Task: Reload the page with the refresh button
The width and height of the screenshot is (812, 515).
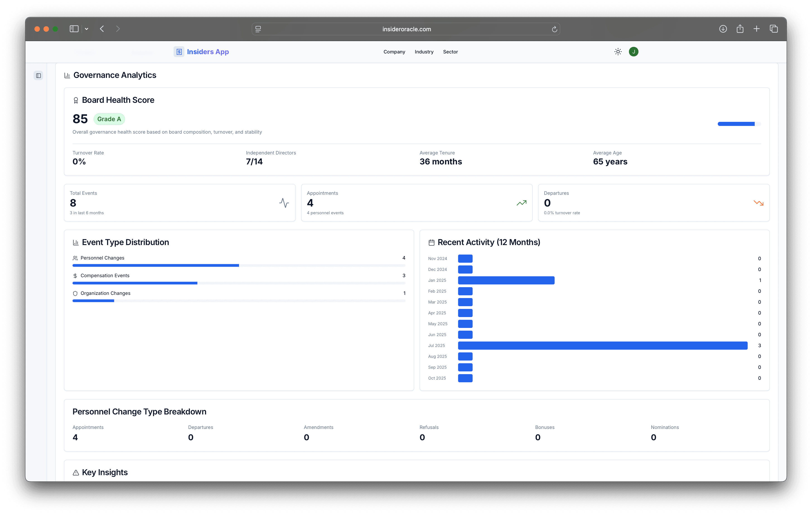Action: click(x=554, y=29)
